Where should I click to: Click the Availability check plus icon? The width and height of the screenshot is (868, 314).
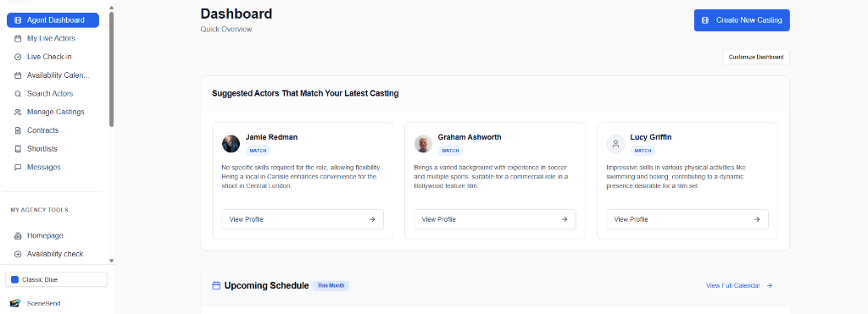(18, 254)
